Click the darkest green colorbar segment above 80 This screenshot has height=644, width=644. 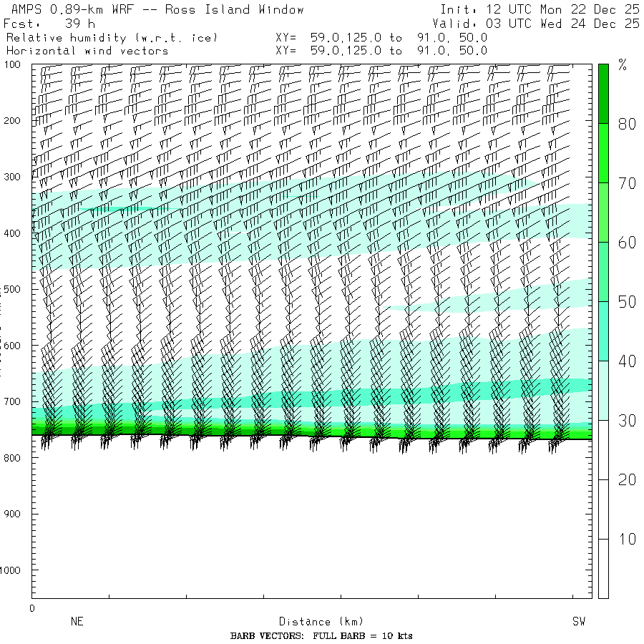(x=603, y=93)
